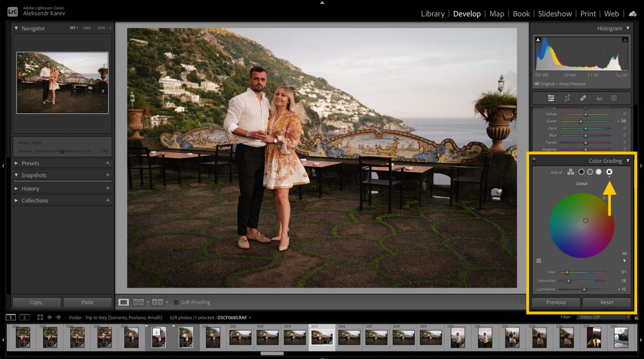Select the Global color grading wheel
The height and width of the screenshot is (359, 644).
[609, 172]
